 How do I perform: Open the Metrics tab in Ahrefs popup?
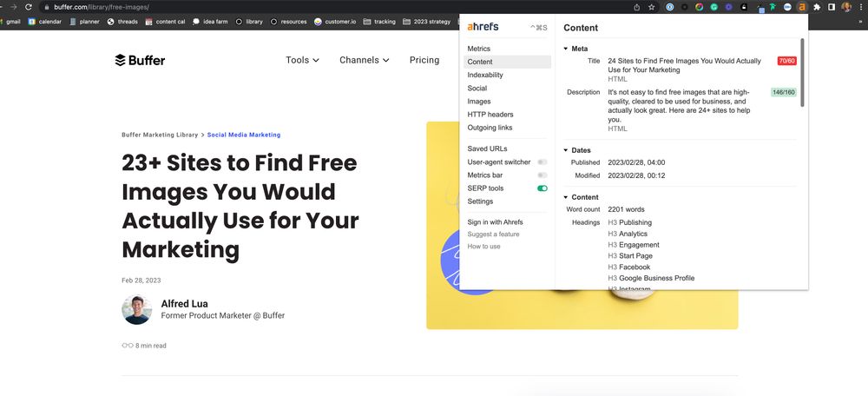click(x=479, y=49)
